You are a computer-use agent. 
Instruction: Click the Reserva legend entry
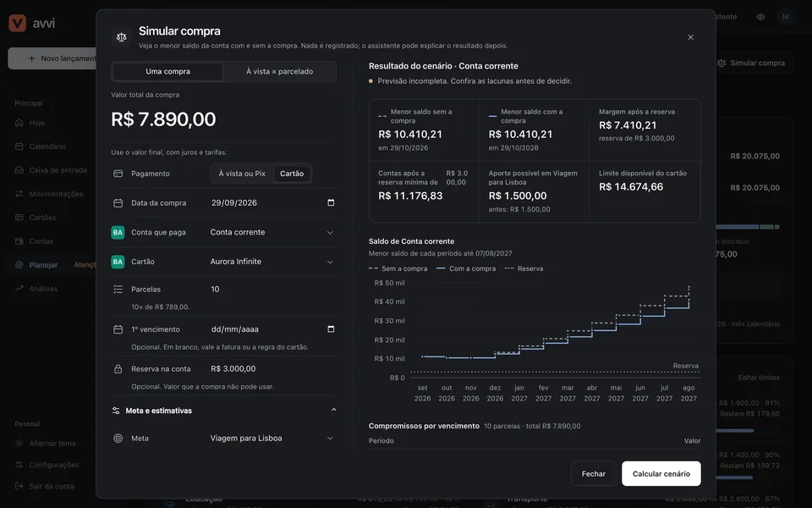(524, 268)
